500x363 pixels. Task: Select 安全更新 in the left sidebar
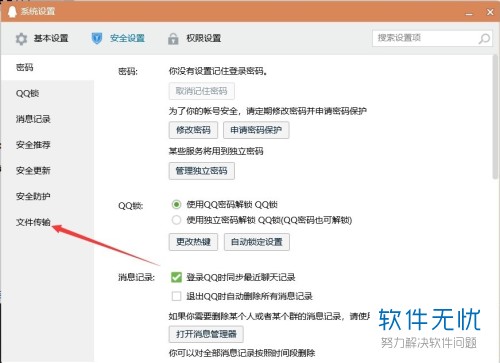click(47, 171)
